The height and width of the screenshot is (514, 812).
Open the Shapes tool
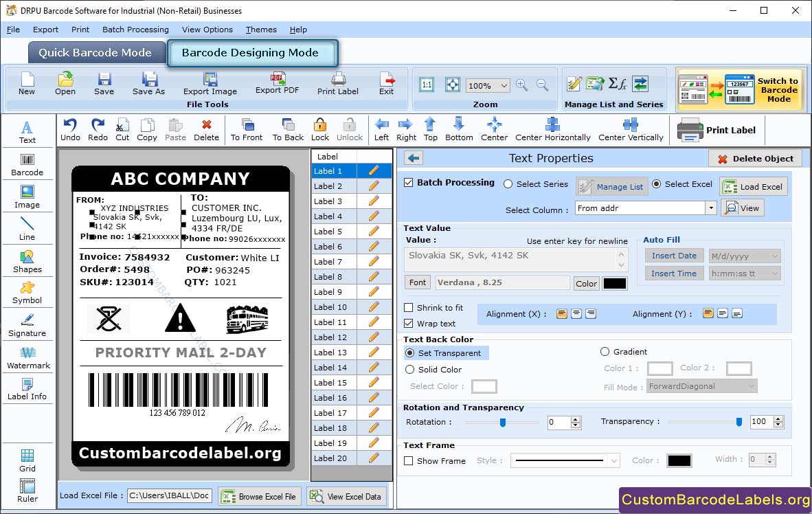(x=27, y=262)
